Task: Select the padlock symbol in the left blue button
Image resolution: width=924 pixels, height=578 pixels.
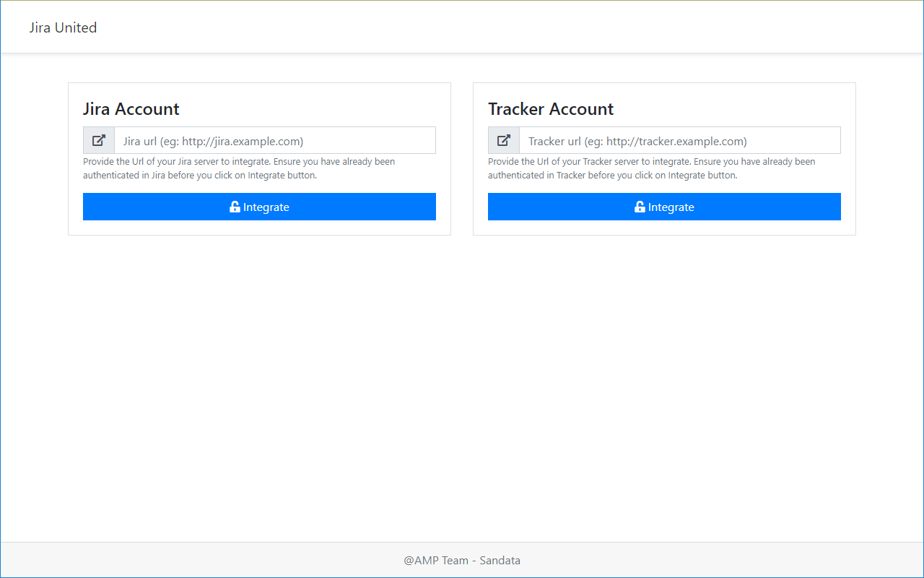Action: tap(235, 207)
